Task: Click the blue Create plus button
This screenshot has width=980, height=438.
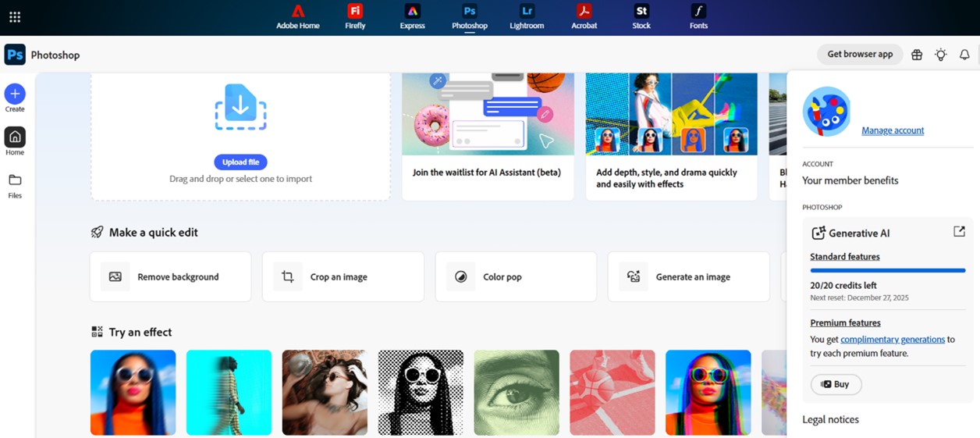Action: [x=15, y=94]
